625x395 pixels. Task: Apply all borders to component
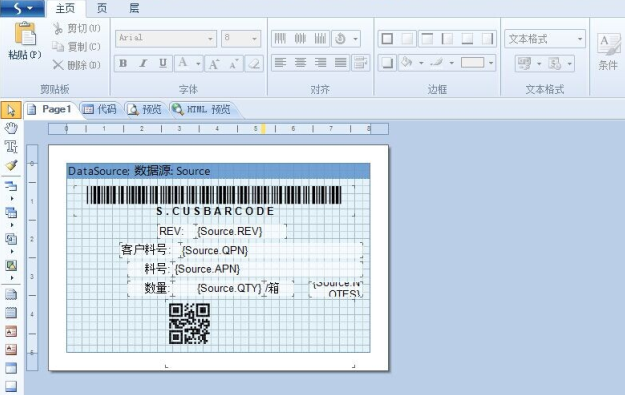387,39
